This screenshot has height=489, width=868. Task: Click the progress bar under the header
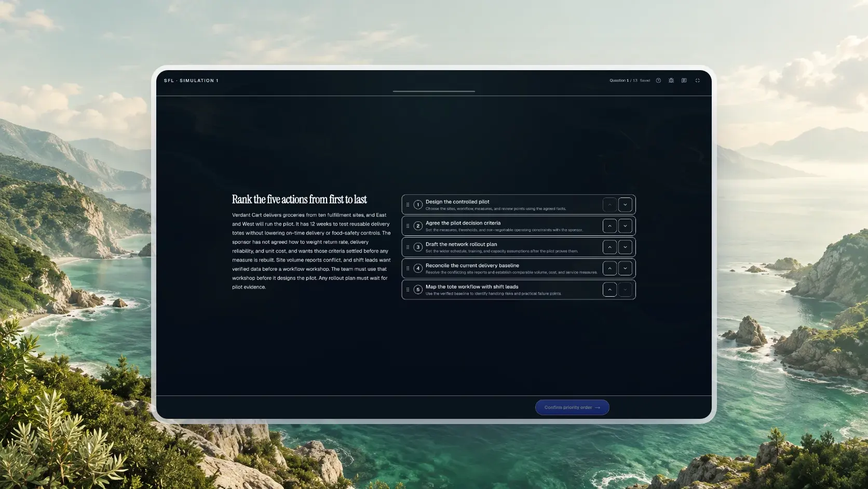[434, 91]
